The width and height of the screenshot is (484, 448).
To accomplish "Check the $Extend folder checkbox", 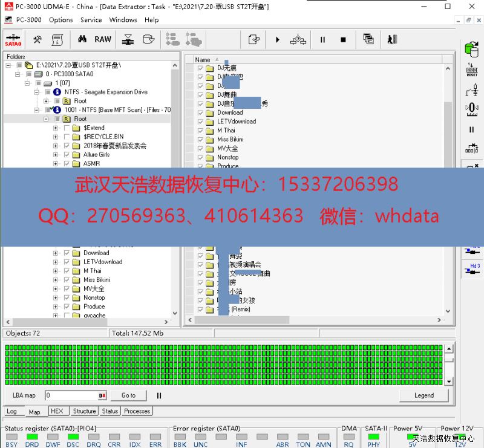I will coord(67,128).
